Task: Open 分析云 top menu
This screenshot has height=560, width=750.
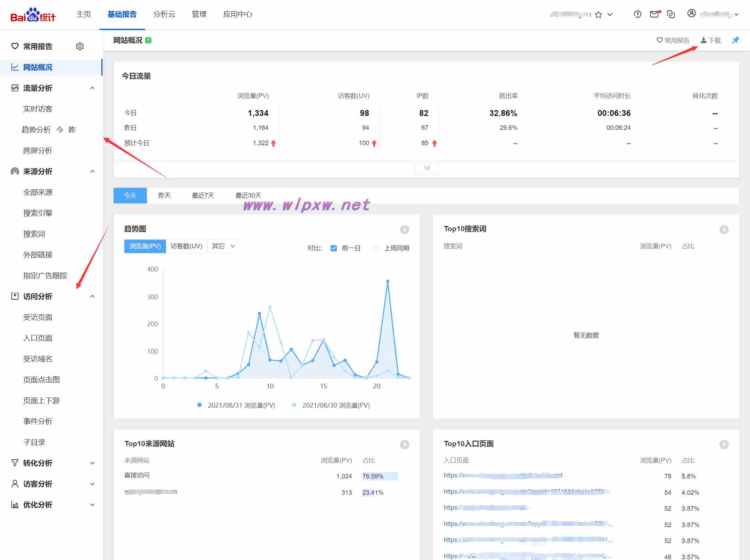Action: 164,14
